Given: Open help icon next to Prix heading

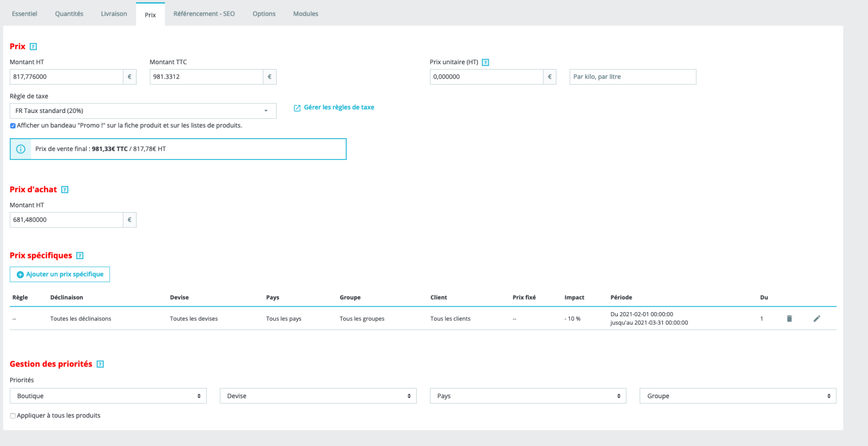Looking at the screenshot, I should coord(33,47).
